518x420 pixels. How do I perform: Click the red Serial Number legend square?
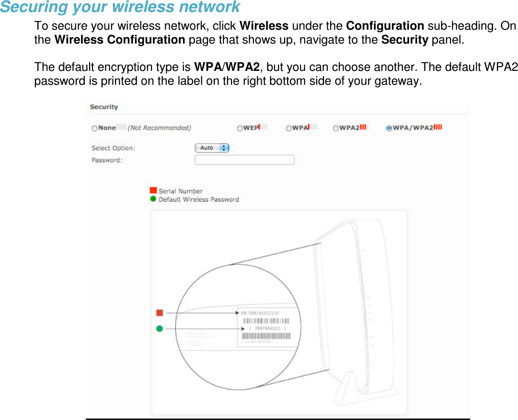(152, 191)
